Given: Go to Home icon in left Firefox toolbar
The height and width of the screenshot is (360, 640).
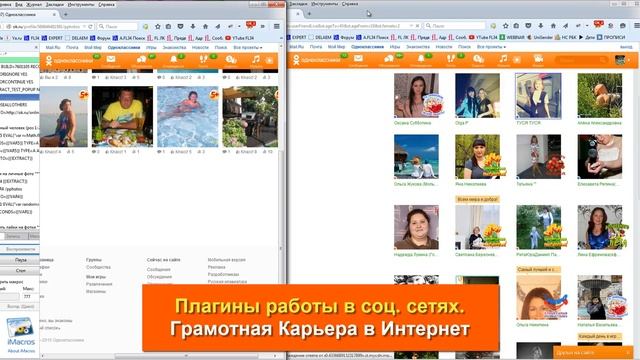Looking at the screenshot, I should (205, 26).
